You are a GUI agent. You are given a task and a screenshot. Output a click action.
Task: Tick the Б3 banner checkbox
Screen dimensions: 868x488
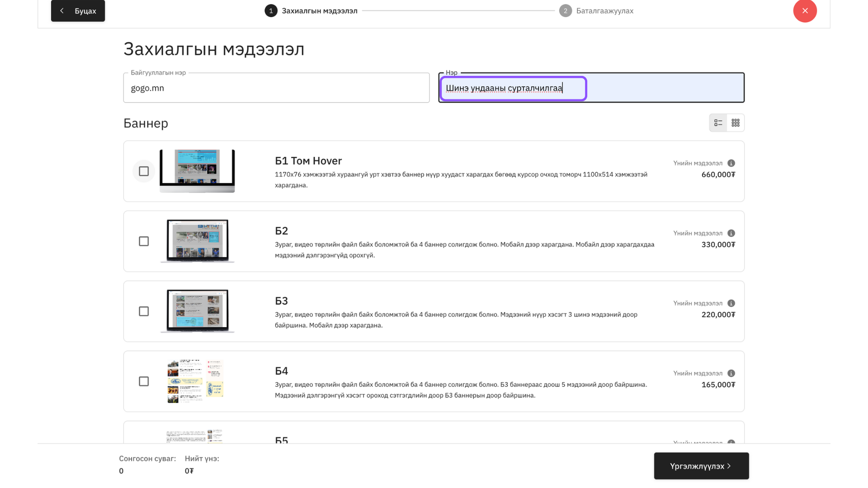tap(144, 311)
